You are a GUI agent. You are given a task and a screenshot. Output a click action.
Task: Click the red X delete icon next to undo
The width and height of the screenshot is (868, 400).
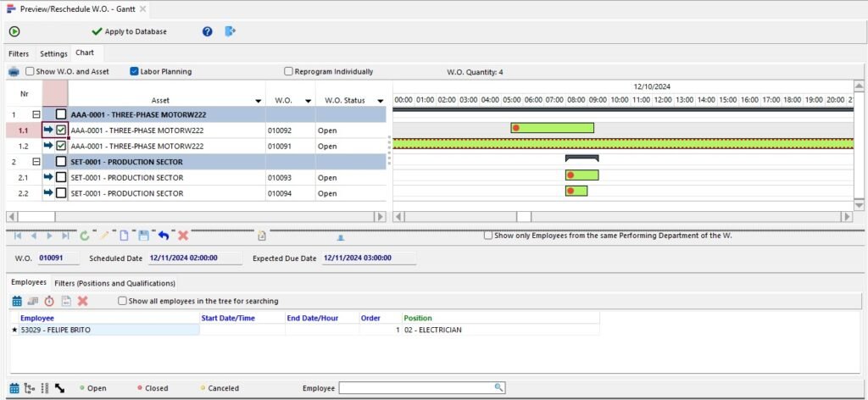point(183,236)
